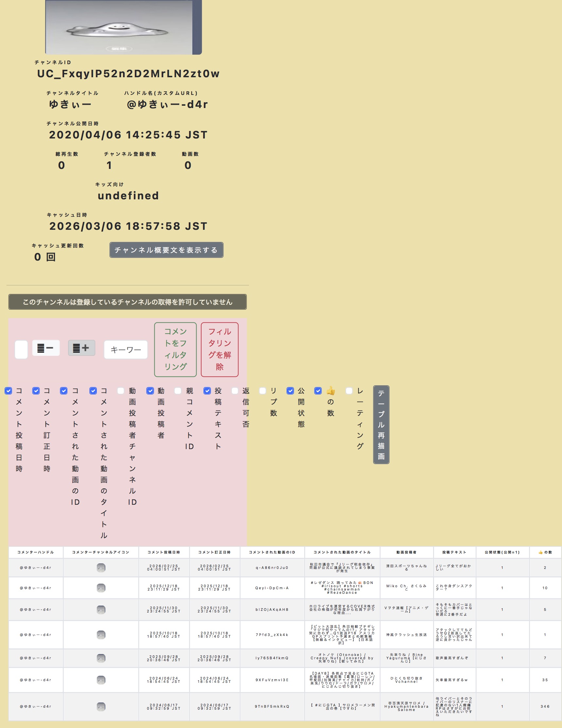The image size is (562, 728).
Task: Enable the 親コメントID column checkbox
Action: click(178, 391)
